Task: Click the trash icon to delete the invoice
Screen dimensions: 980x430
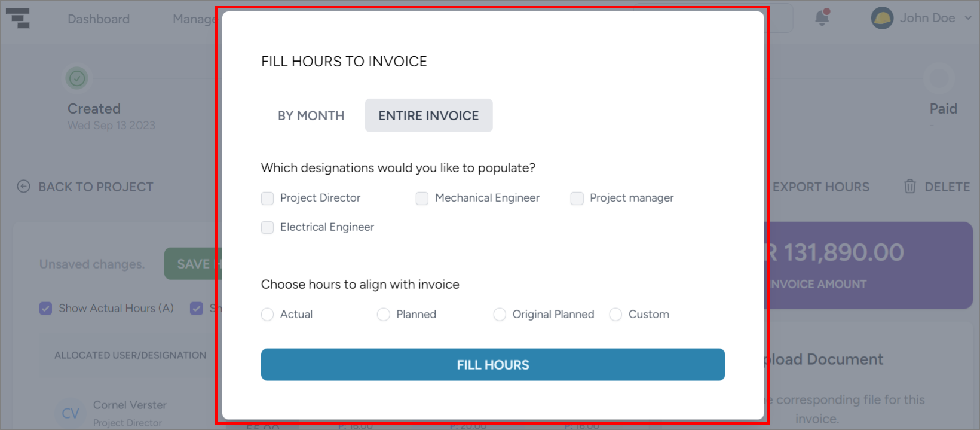Action: (x=909, y=187)
